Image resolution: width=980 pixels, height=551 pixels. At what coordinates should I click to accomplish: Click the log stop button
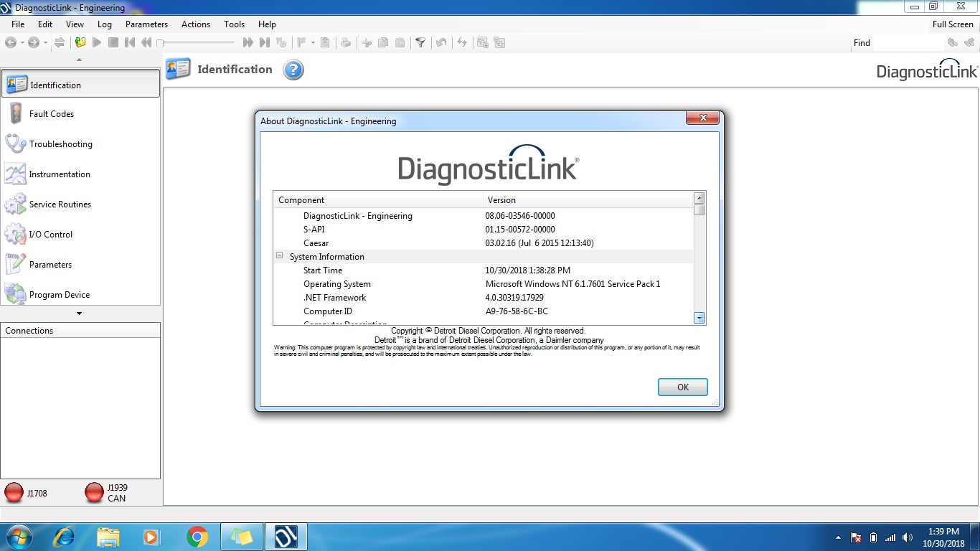point(113,42)
